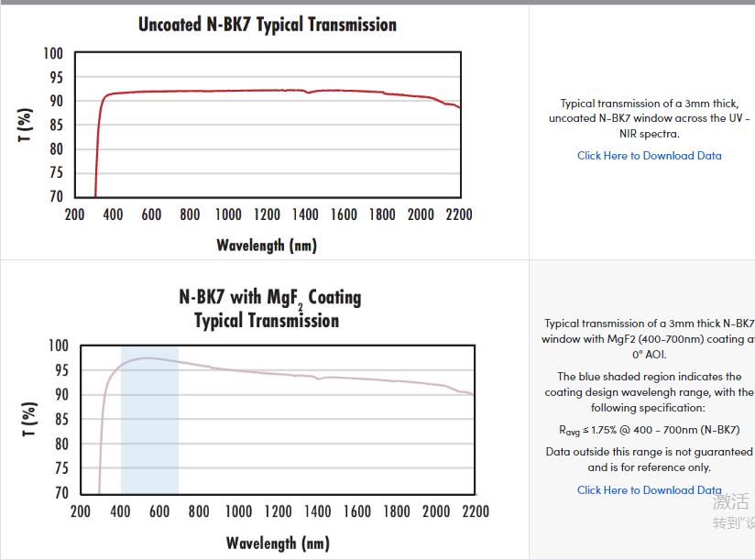Open download data link for MgF2 coating
Image resolution: width=755 pixels, height=560 pixels.
649,490
